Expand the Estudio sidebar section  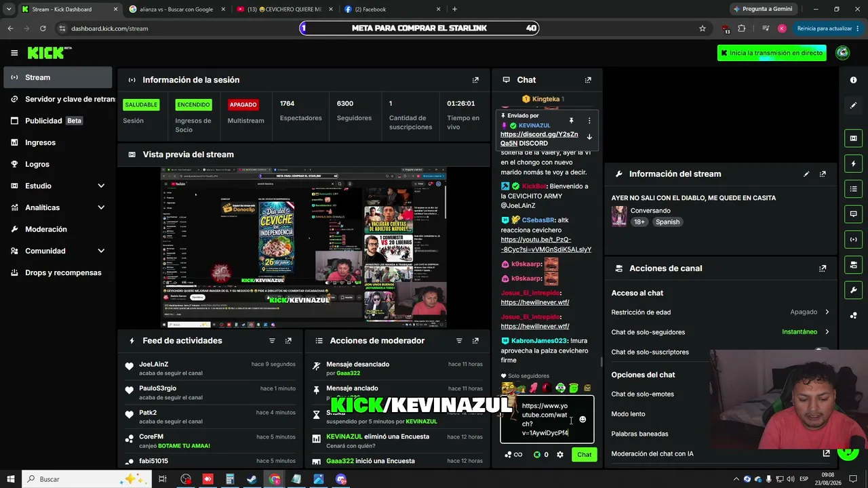pos(101,186)
